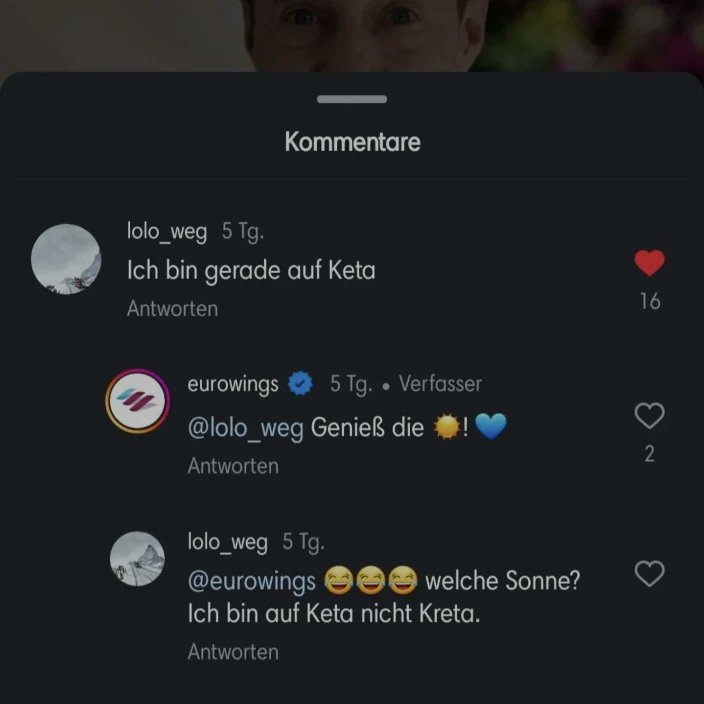Open lolo_weg's avatar on the top comment
704x704 pixels.
[x=66, y=259]
